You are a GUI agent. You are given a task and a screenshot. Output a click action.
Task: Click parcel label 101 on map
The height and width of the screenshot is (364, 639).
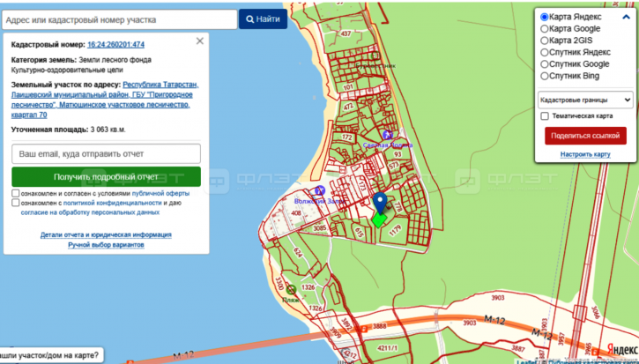tap(347, 87)
